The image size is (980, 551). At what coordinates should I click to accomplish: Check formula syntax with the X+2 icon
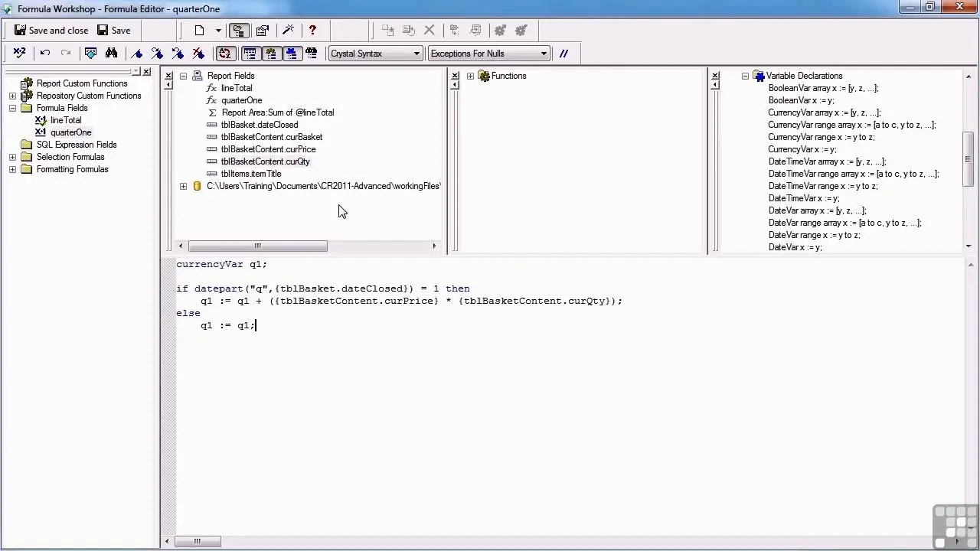coord(19,53)
